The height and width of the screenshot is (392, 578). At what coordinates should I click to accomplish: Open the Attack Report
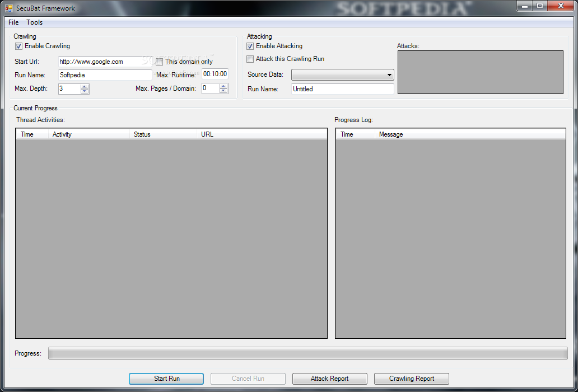pyautogui.click(x=329, y=379)
